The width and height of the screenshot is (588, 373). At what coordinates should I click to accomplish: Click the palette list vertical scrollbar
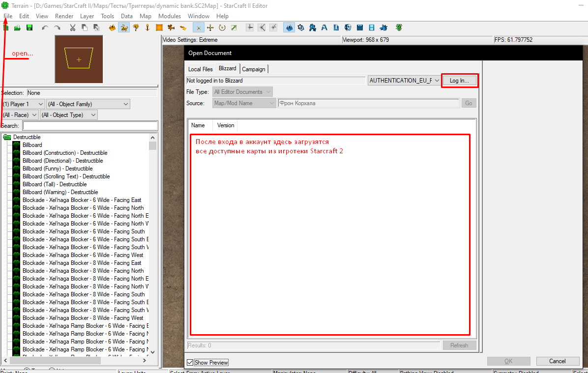coord(152,244)
